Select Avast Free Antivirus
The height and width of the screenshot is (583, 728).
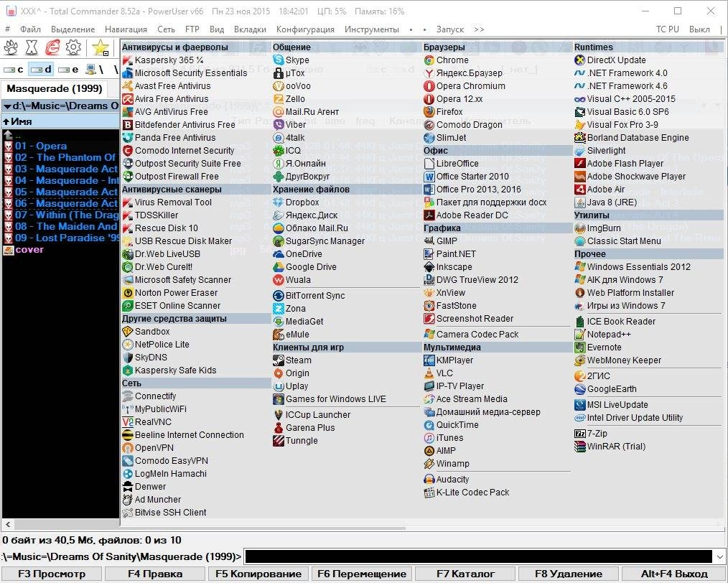pyautogui.click(x=167, y=85)
